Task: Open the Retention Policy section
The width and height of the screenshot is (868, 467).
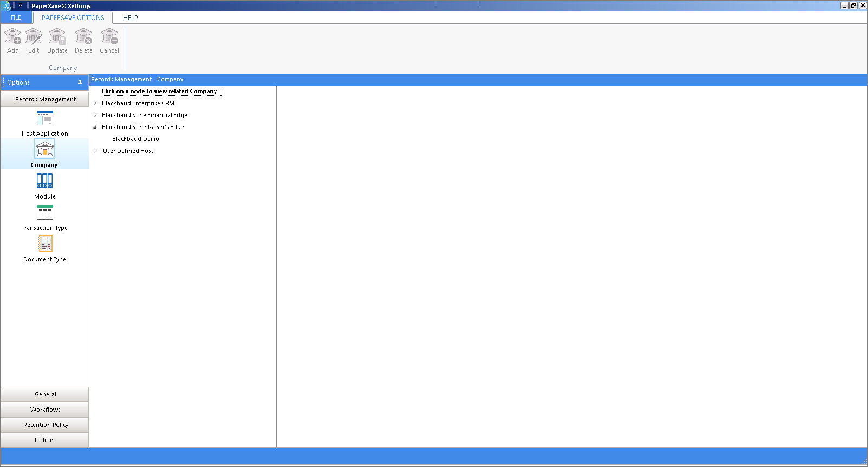Action: [45, 425]
